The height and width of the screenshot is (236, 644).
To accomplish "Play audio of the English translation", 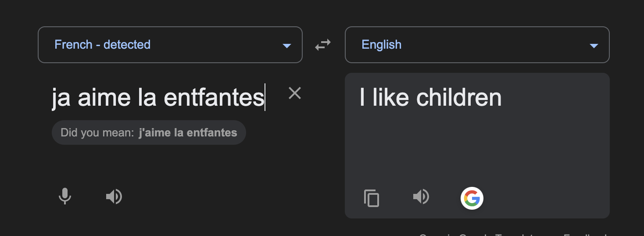I will pyautogui.click(x=421, y=197).
